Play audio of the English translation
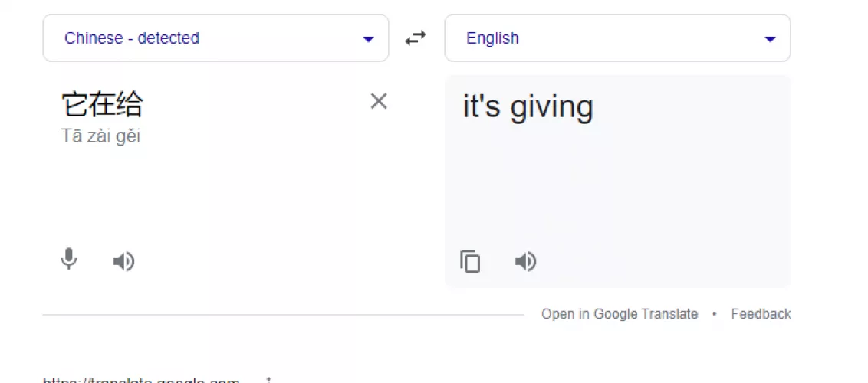868x383 pixels. [x=525, y=262]
